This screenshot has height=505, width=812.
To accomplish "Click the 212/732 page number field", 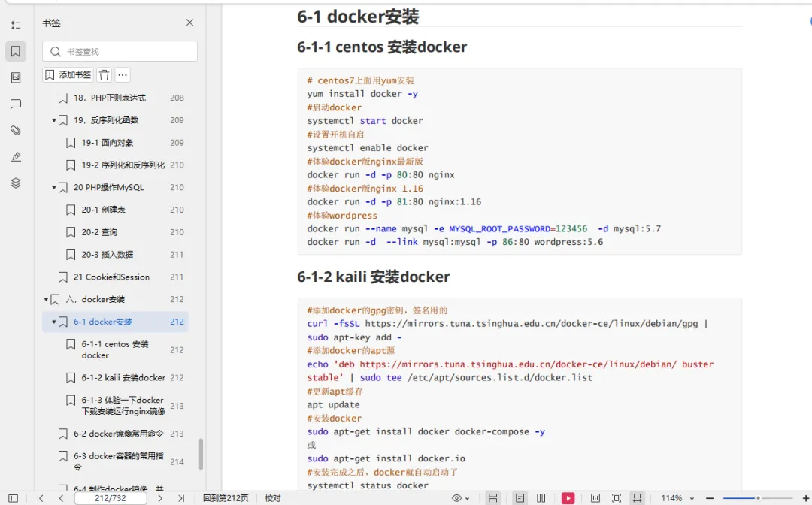I will click(111, 498).
